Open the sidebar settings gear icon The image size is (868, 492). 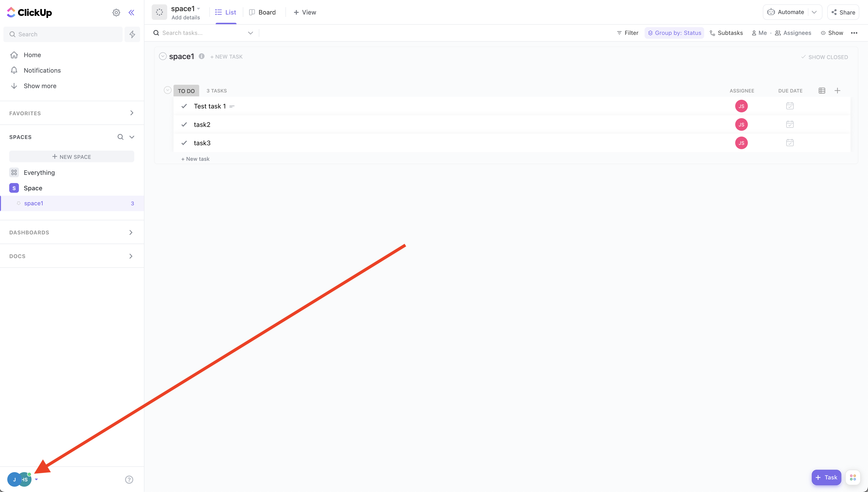[116, 13]
